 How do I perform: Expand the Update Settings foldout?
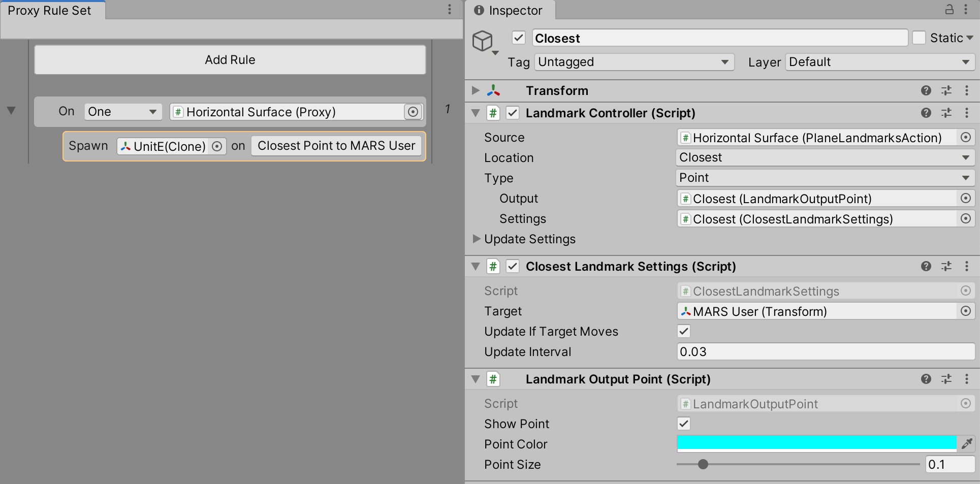tap(476, 239)
